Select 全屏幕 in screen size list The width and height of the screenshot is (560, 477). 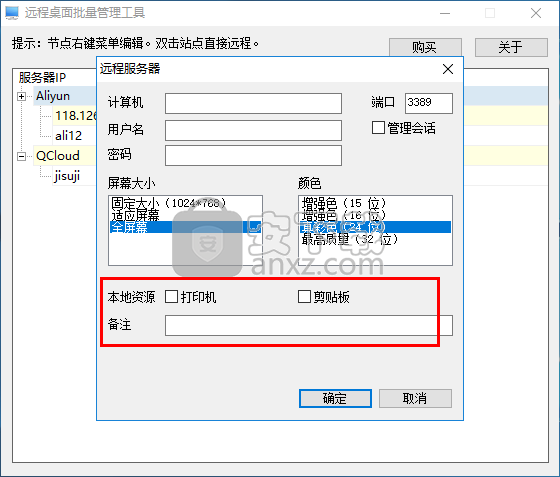tap(185, 227)
